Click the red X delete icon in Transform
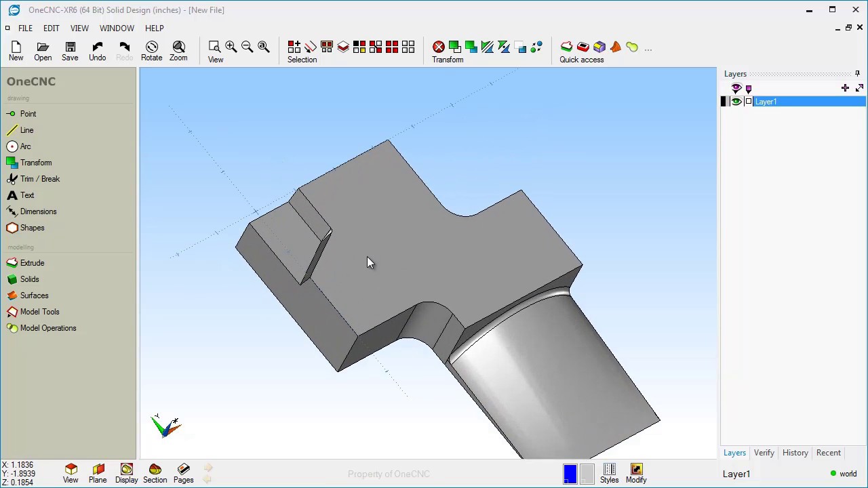The width and height of the screenshot is (868, 488). click(x=439, y=47)
